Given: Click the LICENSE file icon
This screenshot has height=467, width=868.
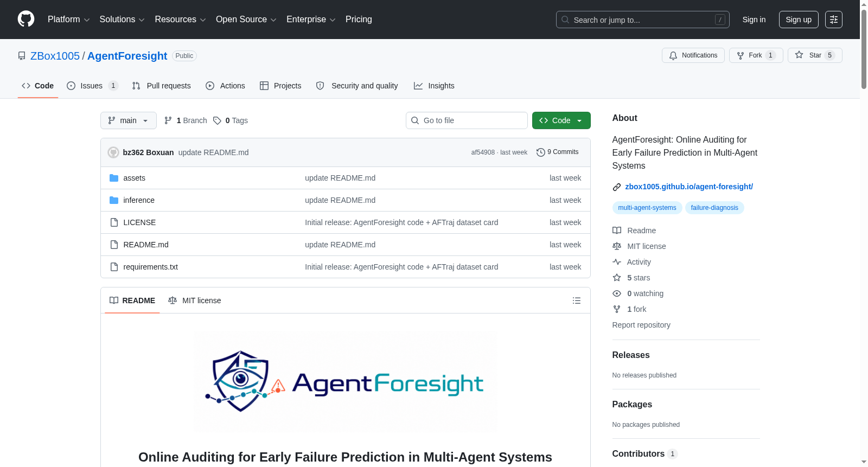Looking at the screenshot, I should tap(114, 222).
